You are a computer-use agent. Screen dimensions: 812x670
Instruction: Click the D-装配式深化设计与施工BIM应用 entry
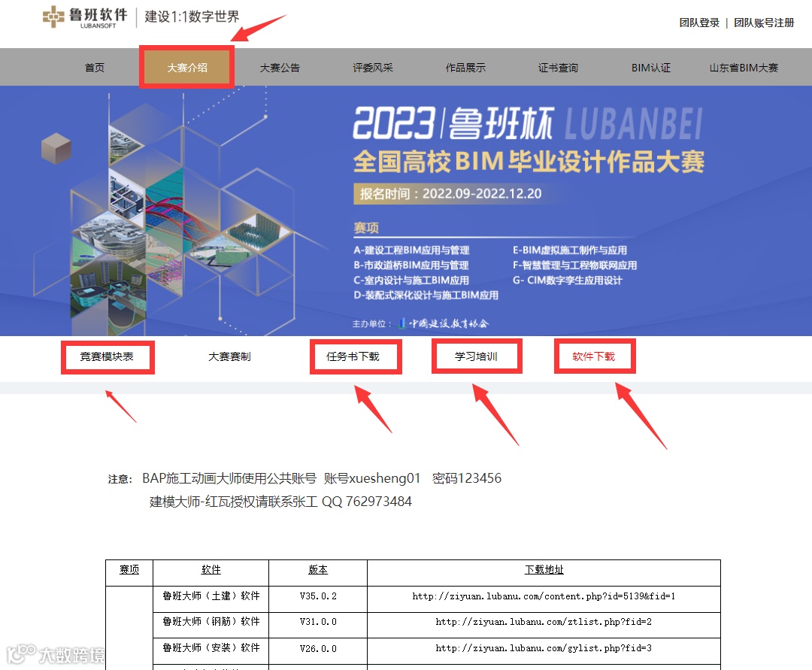click(x=426, y=295)
